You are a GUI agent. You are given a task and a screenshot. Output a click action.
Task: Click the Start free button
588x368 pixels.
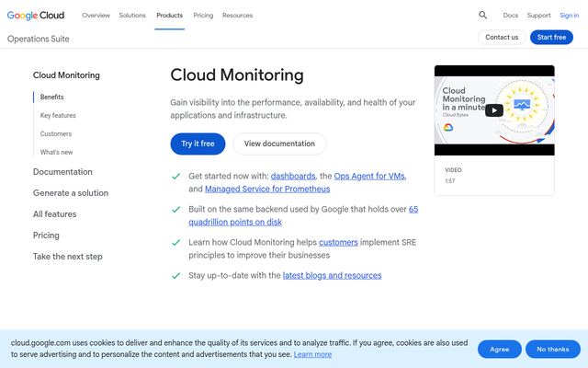click(551, 37)
